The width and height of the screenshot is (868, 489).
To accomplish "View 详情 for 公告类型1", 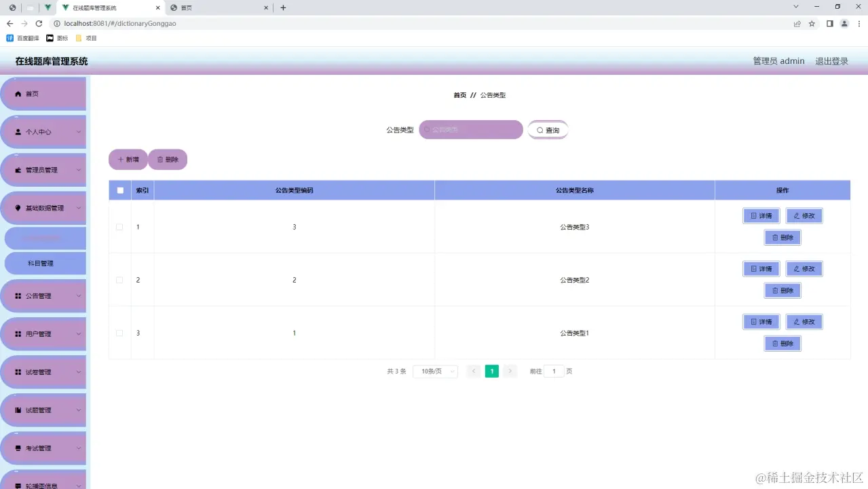I will pyautogui.click(x=761, y=322).
